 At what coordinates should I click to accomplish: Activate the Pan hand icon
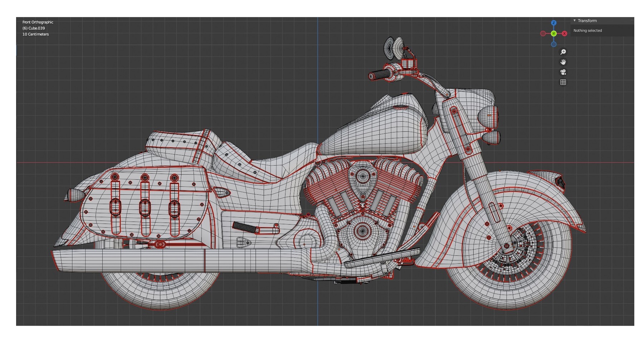pyautogui.click(x=563, y=62)
